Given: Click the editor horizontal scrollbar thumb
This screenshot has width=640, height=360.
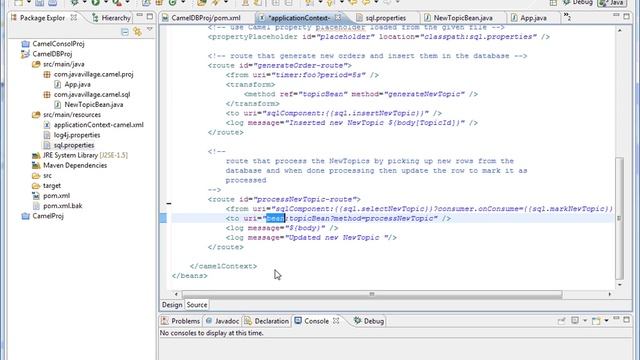Looking at the screenshot, I should point(372,294).
